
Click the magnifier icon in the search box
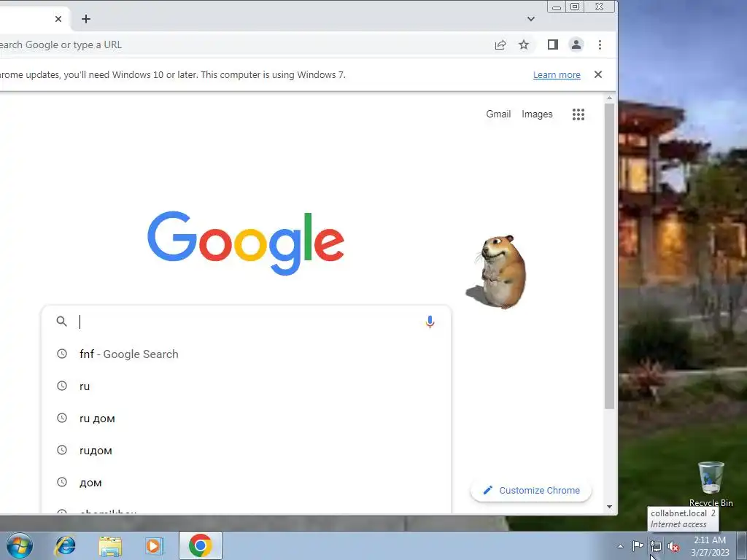click(61, 322)
